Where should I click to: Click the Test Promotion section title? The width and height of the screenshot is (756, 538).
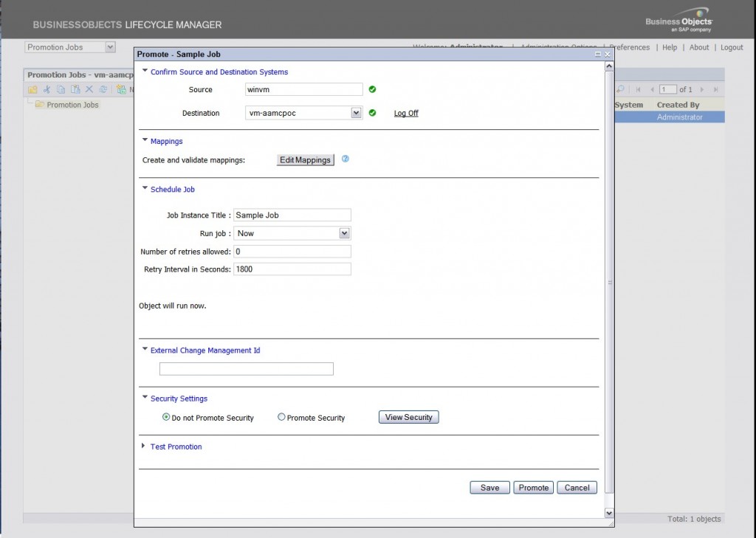click(176, 447)
